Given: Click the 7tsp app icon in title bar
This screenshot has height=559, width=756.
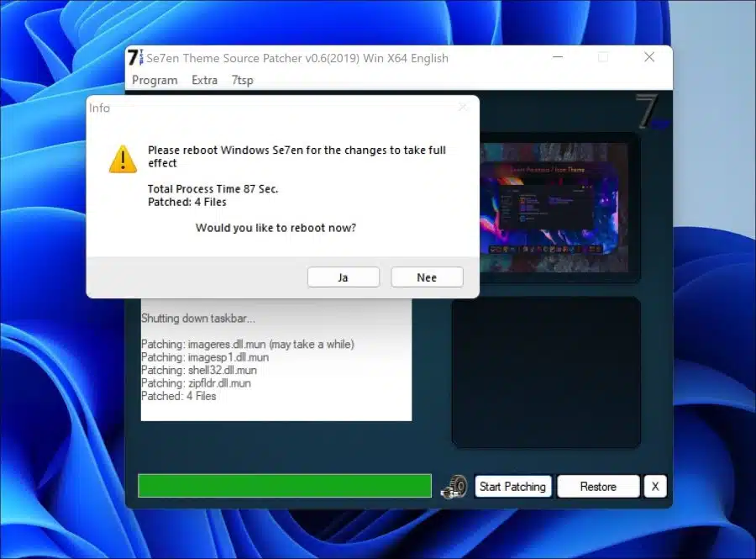Looking at the screenshot, I should coord(135,58).
